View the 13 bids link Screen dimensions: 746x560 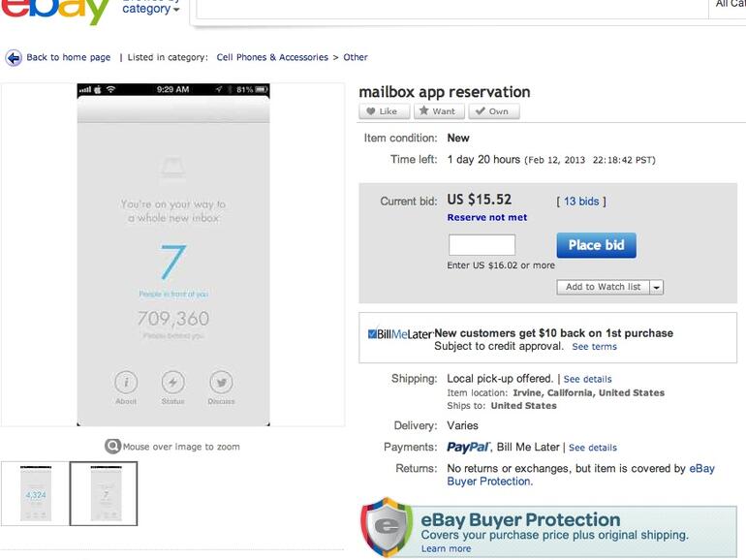coord(581,202)
